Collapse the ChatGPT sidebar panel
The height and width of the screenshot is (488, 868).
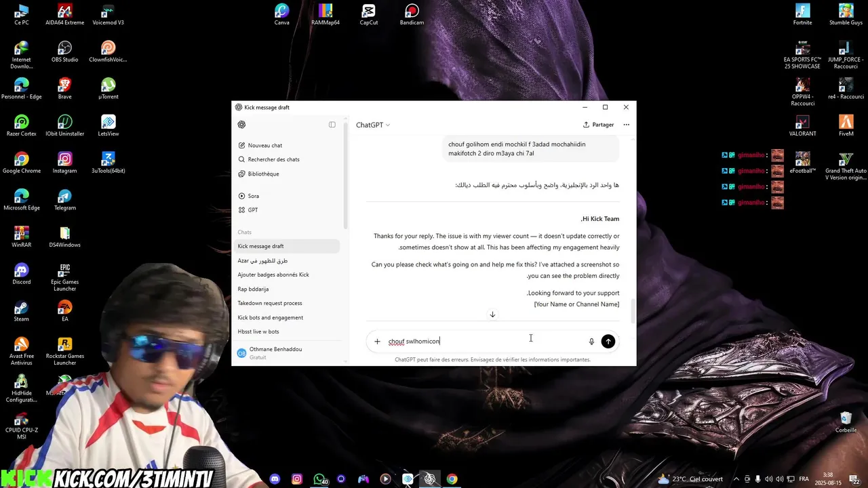coord(332,125)
